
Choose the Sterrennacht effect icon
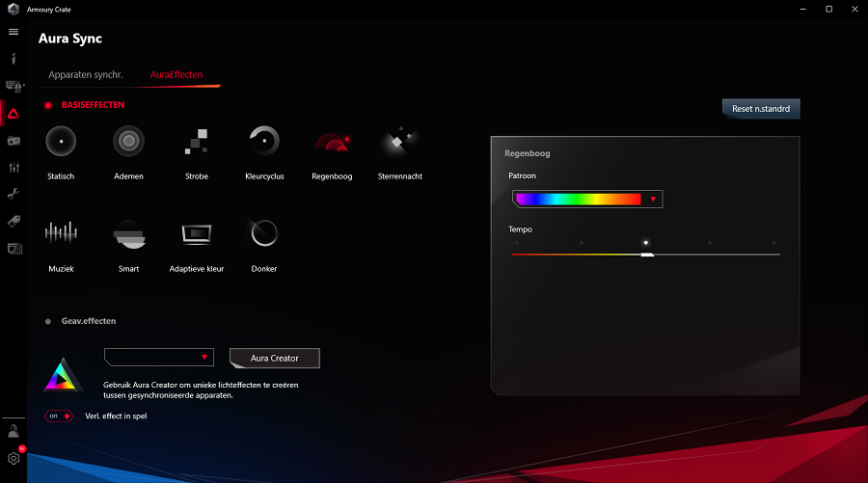(x=399, y=141)
